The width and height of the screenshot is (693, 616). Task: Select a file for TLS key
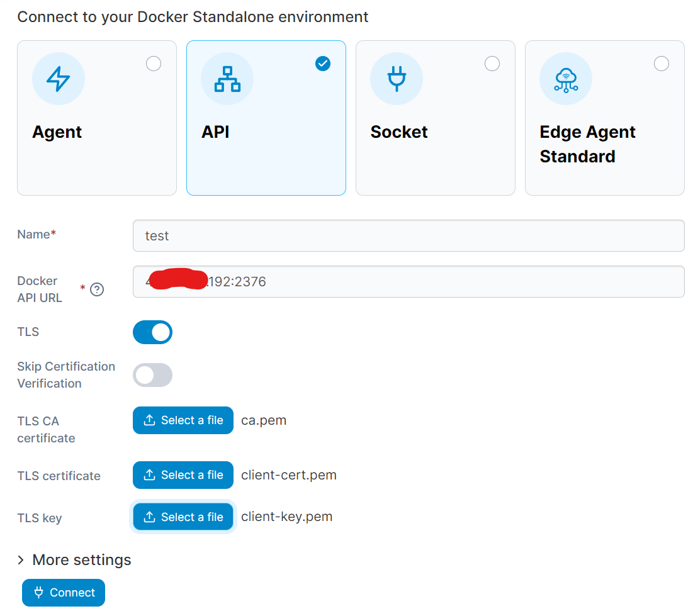pos(183,517)
